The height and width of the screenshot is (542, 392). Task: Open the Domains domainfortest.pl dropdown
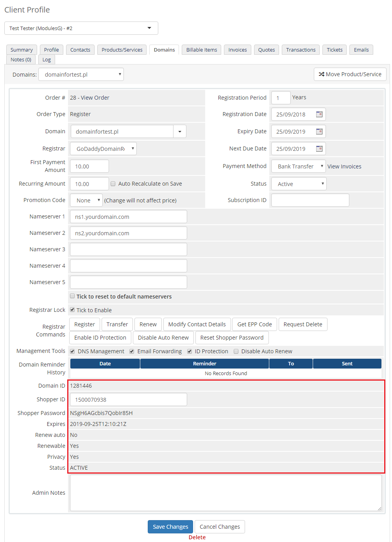coord(81,74)
